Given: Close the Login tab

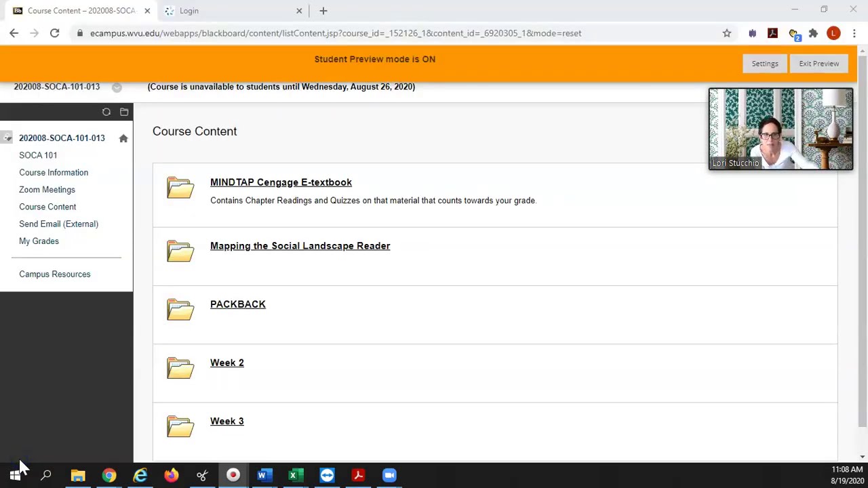Looking at the screenshot, I should (299, 11).
